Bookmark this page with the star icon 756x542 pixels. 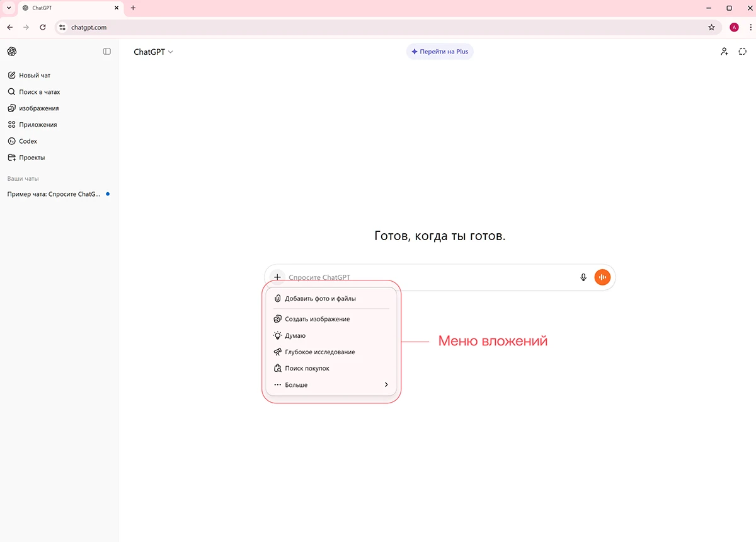click(x=711, y=27)
